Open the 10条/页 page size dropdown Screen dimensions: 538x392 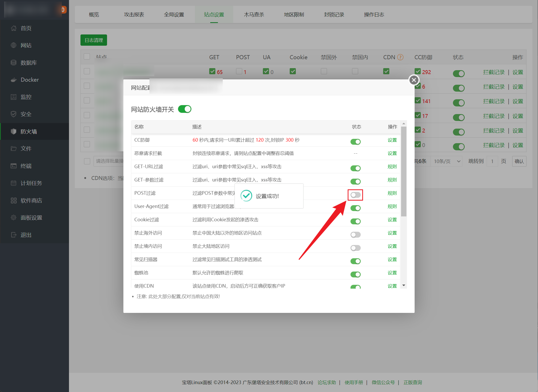click(446, 161)
